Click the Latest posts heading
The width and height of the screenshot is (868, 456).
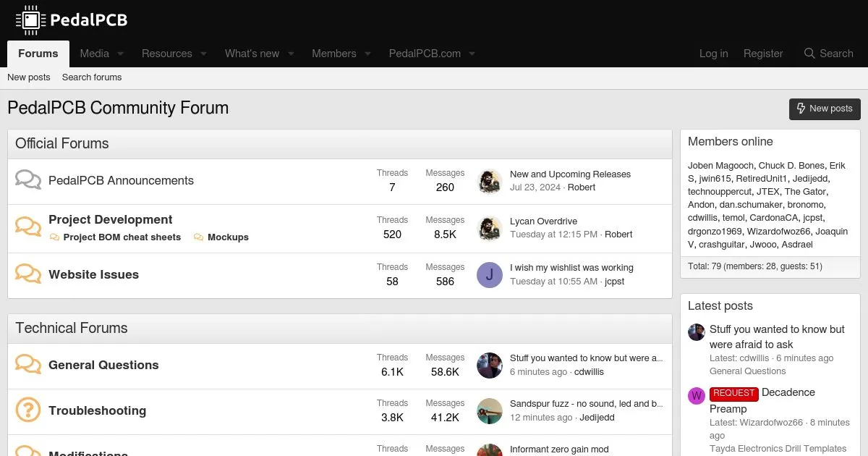(720, 306)
